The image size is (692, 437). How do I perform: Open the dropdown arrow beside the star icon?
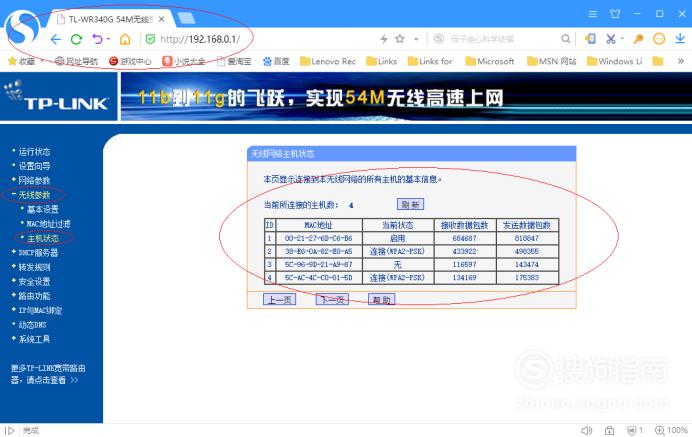coord(416,39)
